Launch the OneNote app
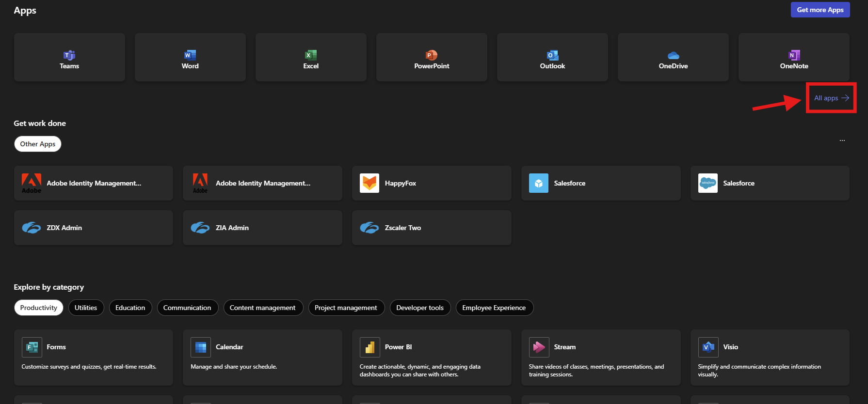Screen dimensions: 868x404 pyautogui.click(x=794, y=57)
